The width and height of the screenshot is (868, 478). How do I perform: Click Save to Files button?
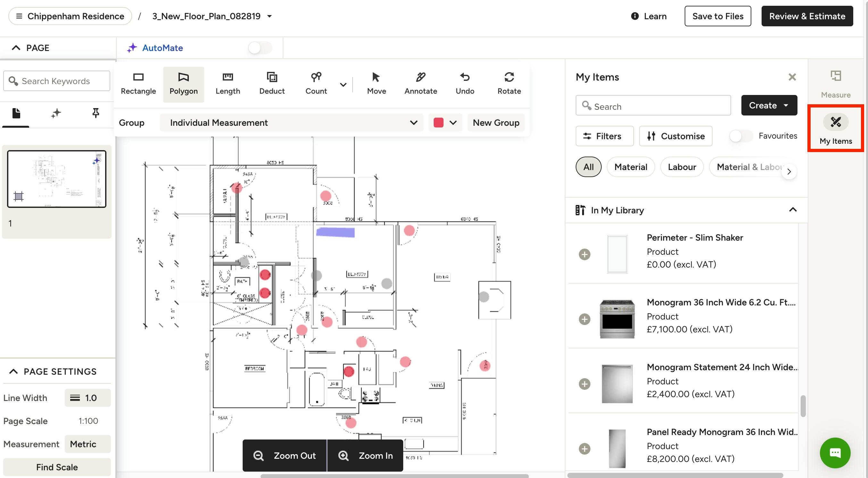(x=718, y=16)
